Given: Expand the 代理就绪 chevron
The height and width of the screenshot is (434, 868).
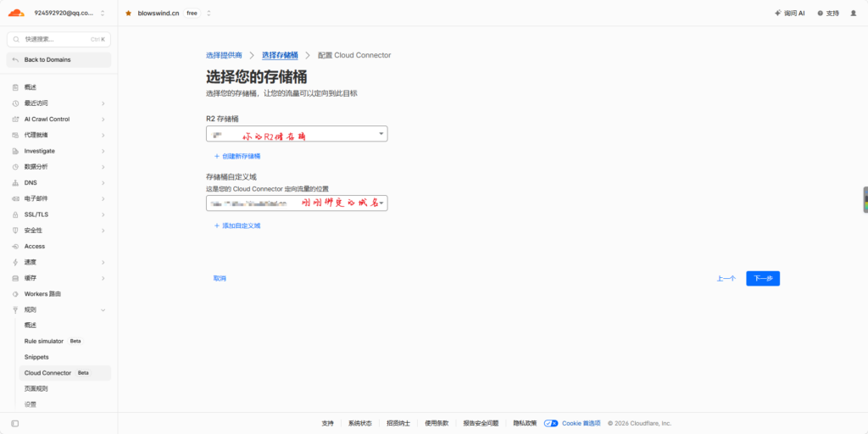Looking at the screenshot, I should pos(103,135).
